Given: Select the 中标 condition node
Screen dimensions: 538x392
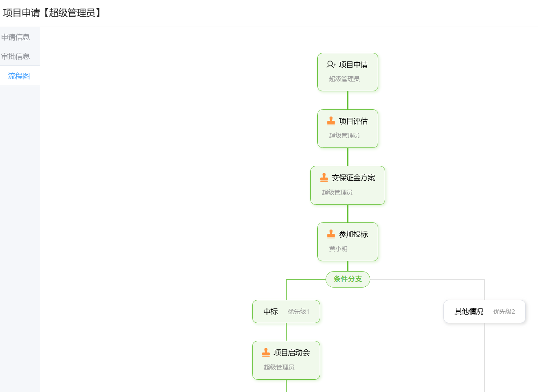Looking at the screenshot, I should [271, 312].
